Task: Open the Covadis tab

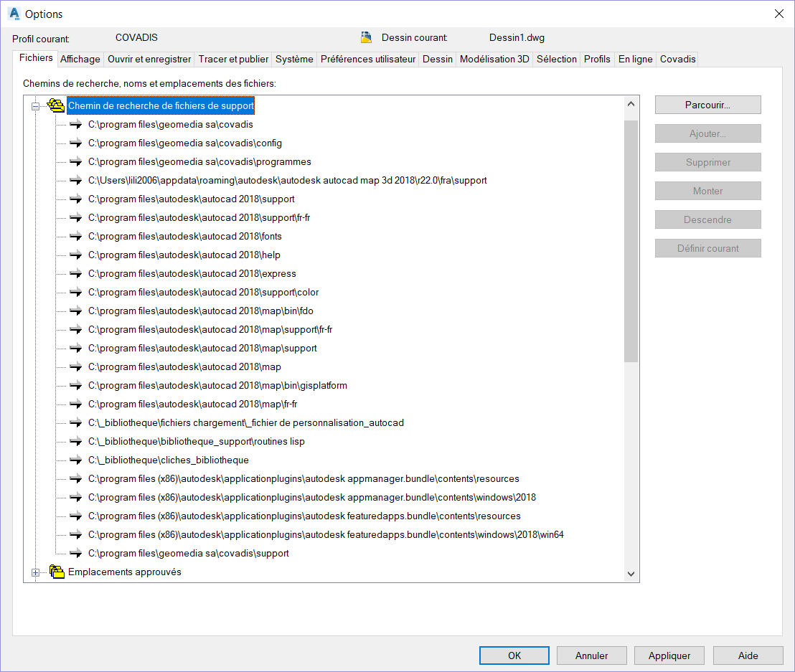Action: tap(678, 60)
